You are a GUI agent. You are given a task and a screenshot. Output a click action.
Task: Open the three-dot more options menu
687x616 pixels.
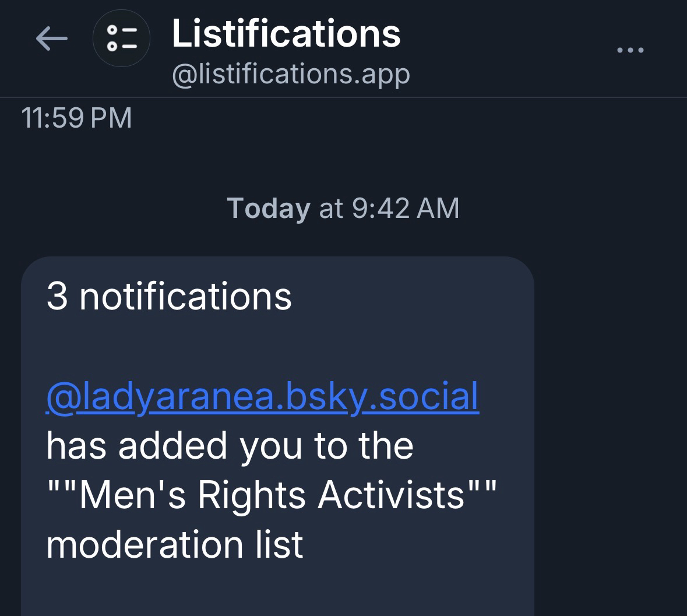coord(630,51)
